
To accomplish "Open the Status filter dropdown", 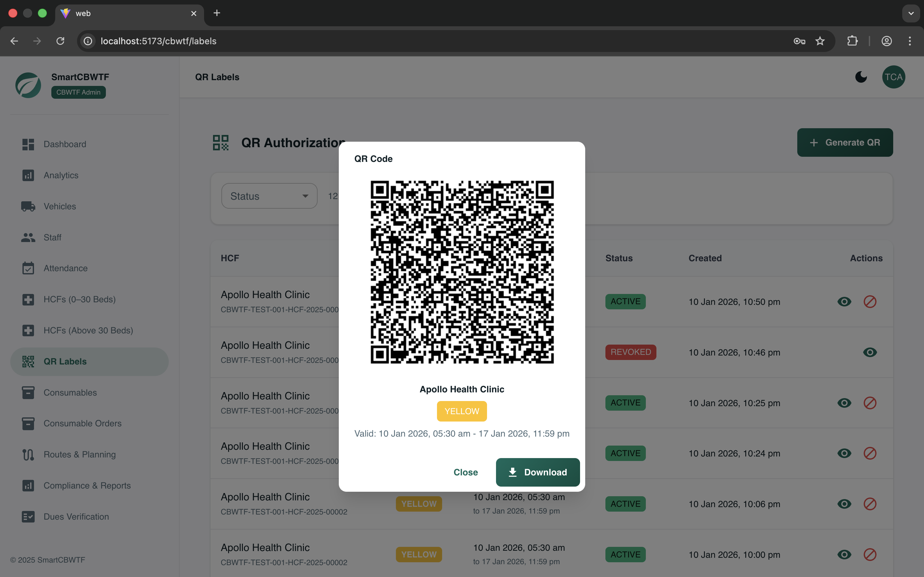I will (269, 196).
